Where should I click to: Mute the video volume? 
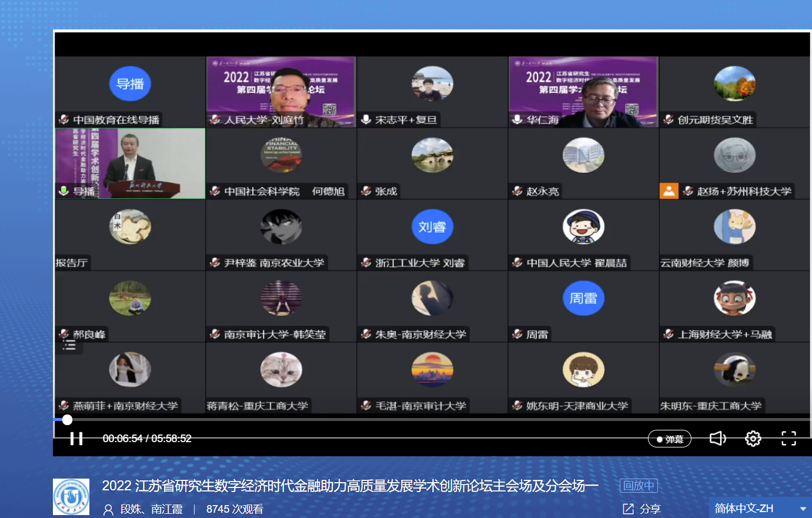pyautogui.click(x=717, y=439)
